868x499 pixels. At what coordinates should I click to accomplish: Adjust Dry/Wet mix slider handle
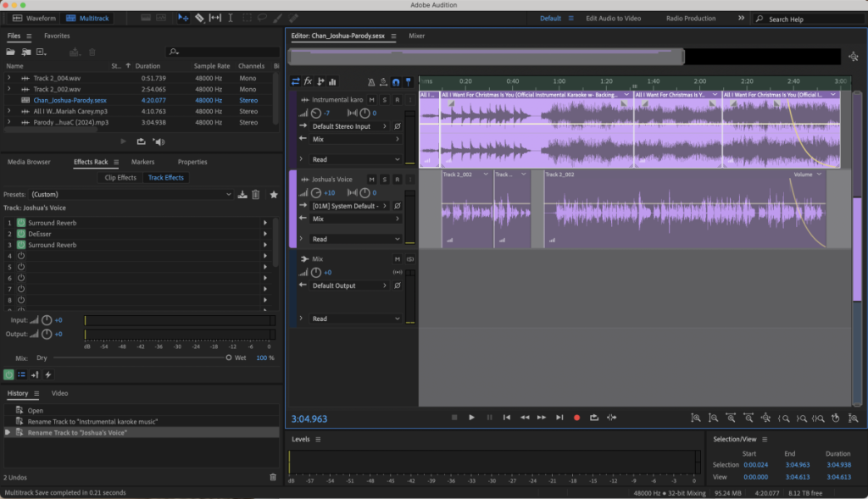229,358
